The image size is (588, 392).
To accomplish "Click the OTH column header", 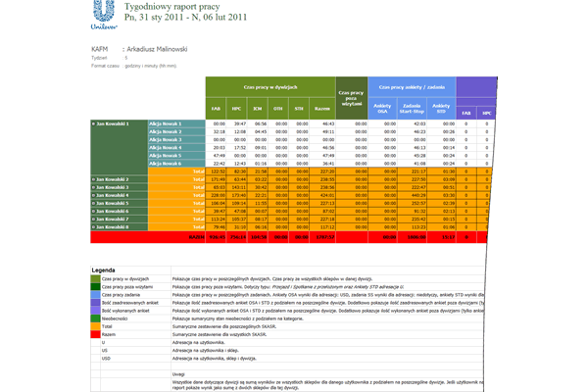I will 278,109.
